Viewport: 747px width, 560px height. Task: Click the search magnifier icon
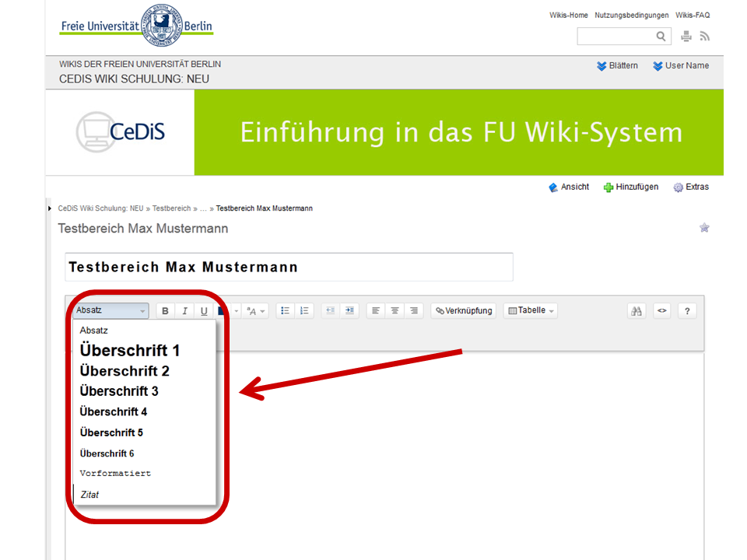[661, 37]
